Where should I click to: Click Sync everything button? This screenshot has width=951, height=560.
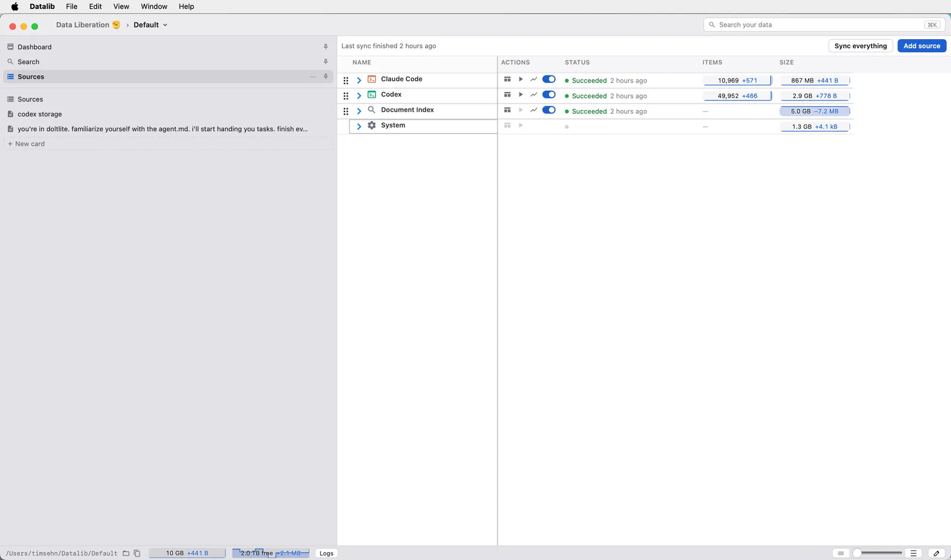(861, 46)
